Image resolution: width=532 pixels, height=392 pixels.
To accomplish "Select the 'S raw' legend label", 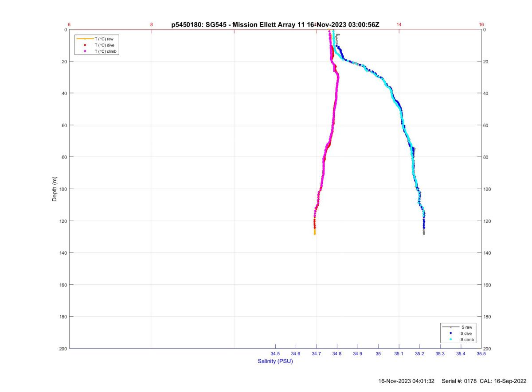I will click(x=466, y=327).
